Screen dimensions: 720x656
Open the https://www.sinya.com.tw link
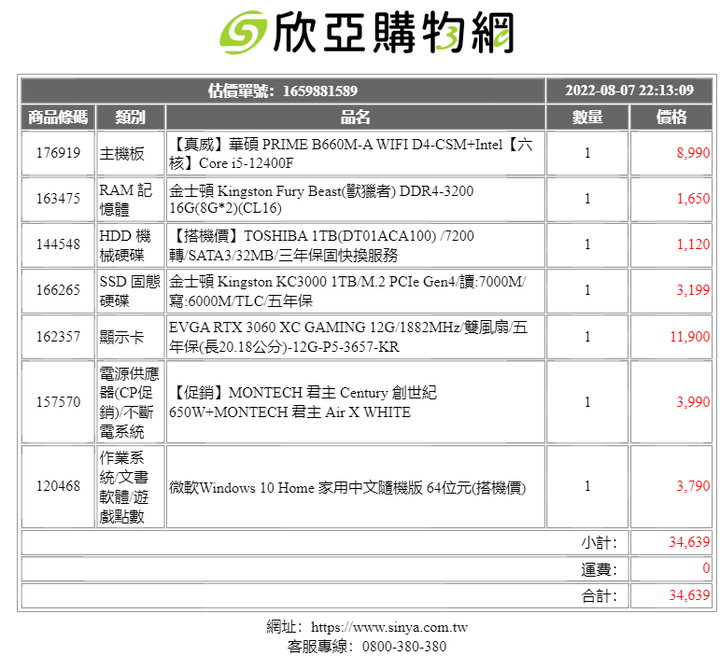click(x=389, y=627)
